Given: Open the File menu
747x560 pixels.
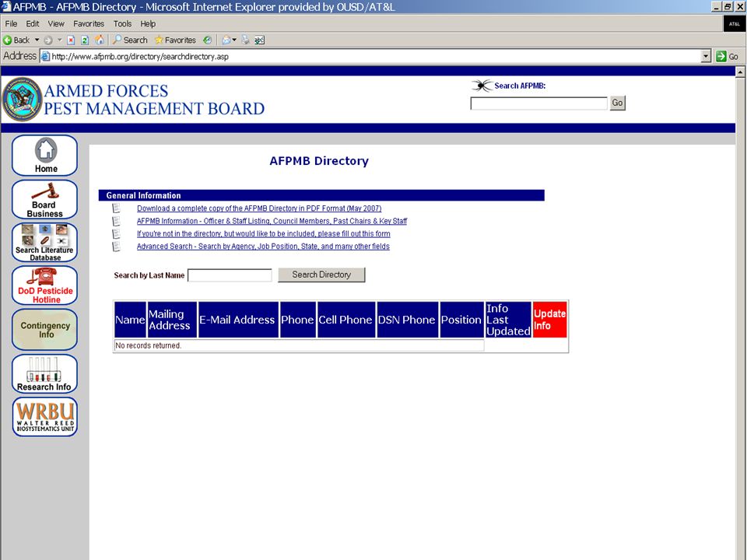Looking at the screenshot, I should [x=11, y=23].
